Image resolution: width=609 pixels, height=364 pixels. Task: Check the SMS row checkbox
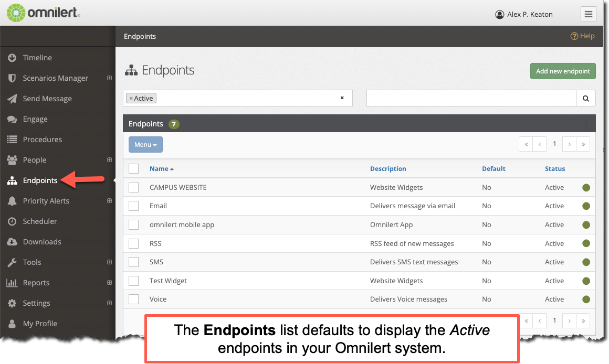click(x=133, y=262)
